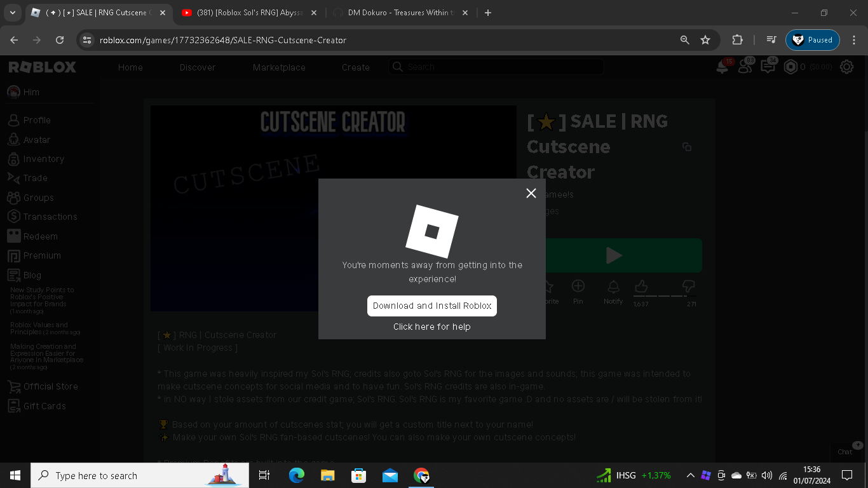Toggle the thumbs-down dislike button

(688, 287)
